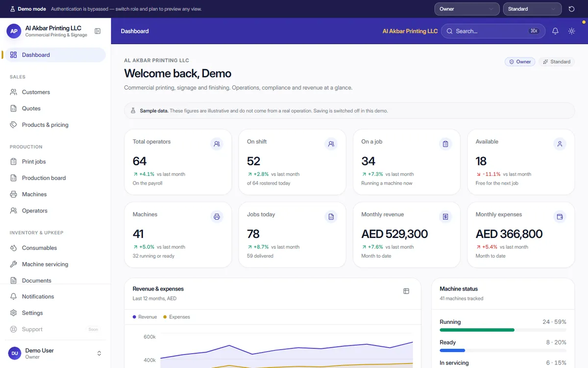Click the "of 64 rostered today" text
Screen dimensions: 588x368
(269, 184)
